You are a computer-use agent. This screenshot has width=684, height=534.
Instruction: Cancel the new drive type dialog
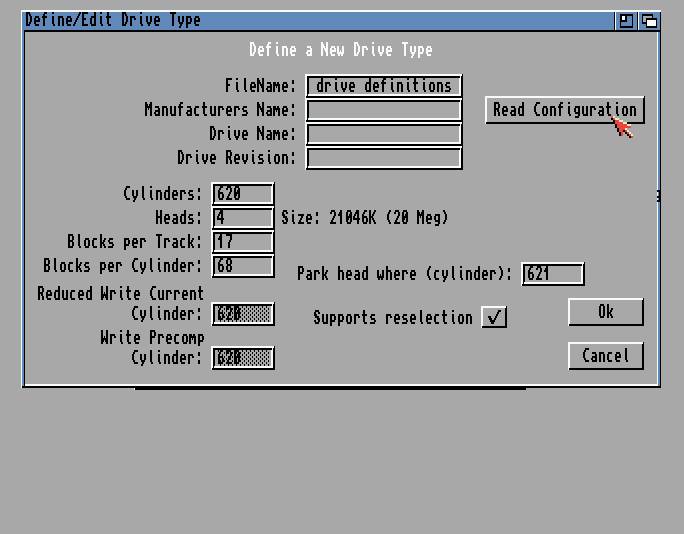(x=605, y=356)
